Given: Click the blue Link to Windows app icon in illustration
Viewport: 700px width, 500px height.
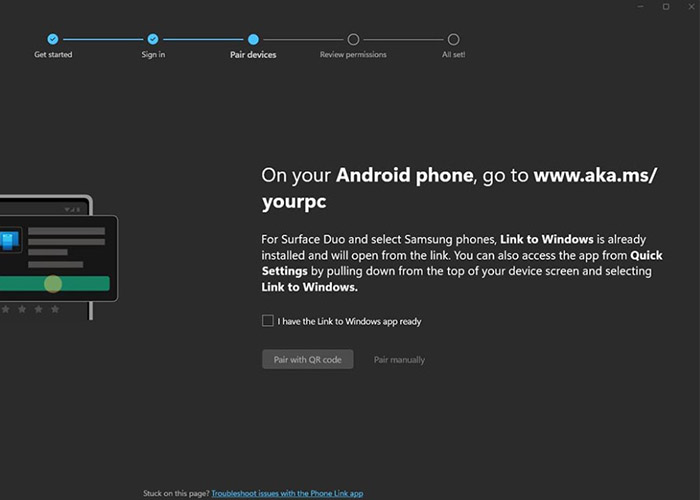Looking at the screenshot, I should (10, 241).
